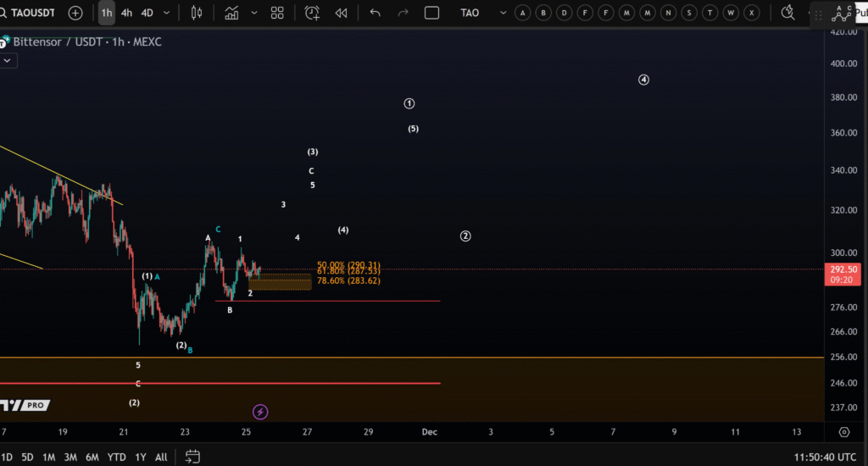
Task: Open the candlestick chart type selector
Action: tap(197, 13)
